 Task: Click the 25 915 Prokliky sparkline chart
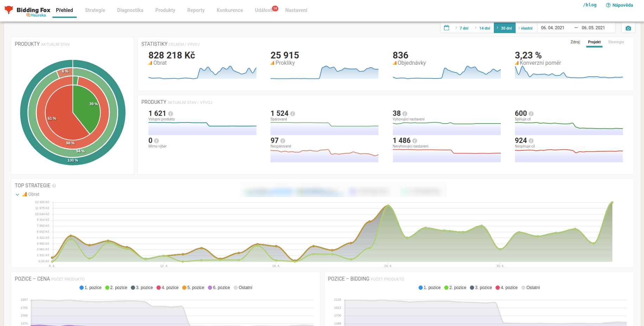[x=324, y=72]
